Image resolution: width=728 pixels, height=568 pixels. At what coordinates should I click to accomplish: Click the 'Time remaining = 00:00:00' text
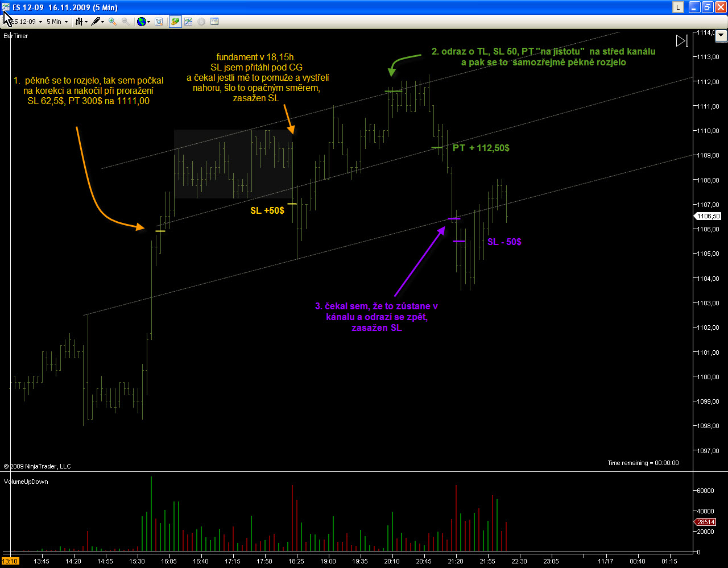[x=643, y=463]
